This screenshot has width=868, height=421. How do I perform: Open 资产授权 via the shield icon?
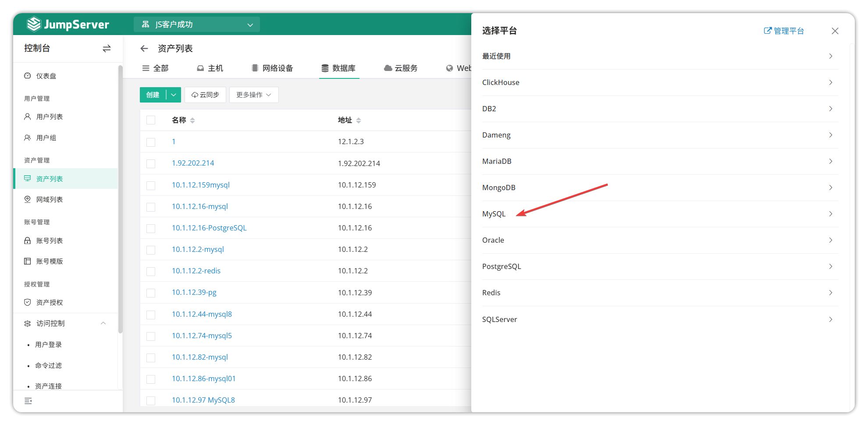click(x=27, y=302)
